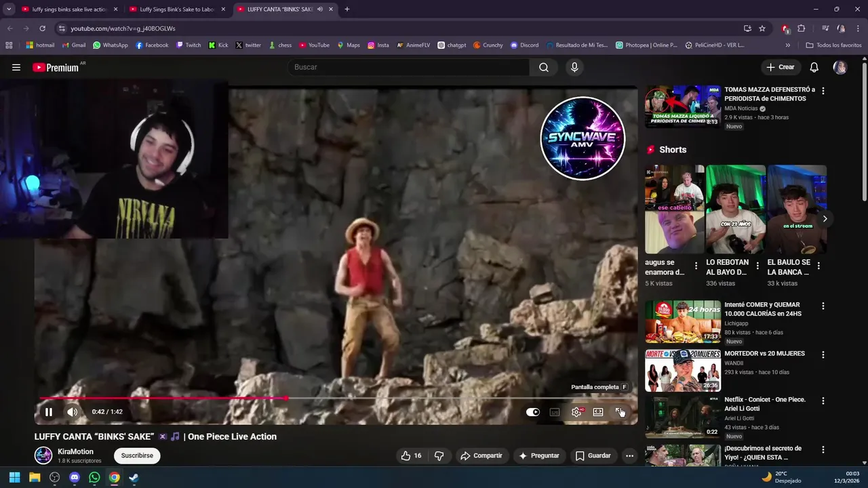The image size is (868, 488).
Task: Open Todos los favoritos folder
Action: point(833,45)
